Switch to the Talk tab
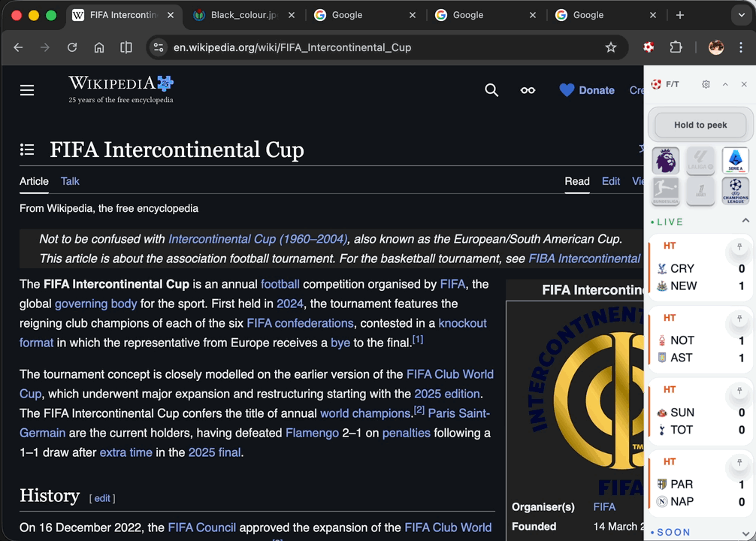The height and width of the screenshot is (541, 756). coord(70,181)
